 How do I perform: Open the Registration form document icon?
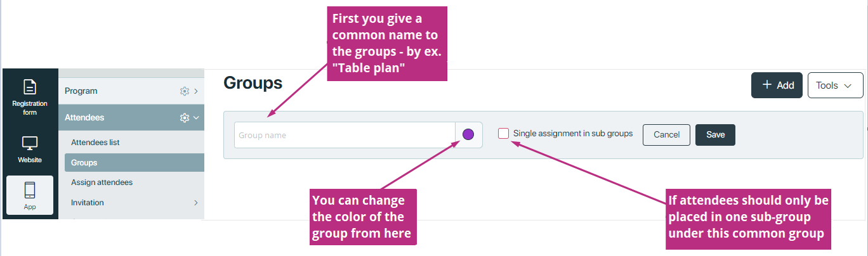pos(30,87)
